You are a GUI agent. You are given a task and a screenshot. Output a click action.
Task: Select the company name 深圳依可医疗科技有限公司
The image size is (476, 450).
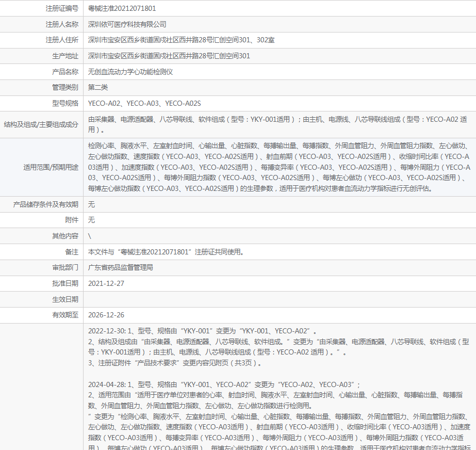click(x=127, y=24)
